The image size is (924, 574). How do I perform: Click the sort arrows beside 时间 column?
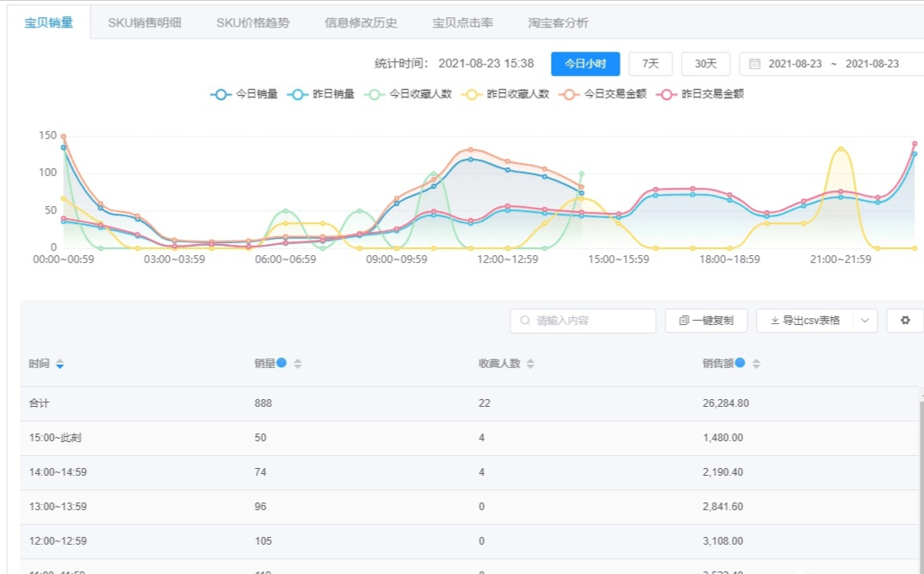tap(59, 363)
